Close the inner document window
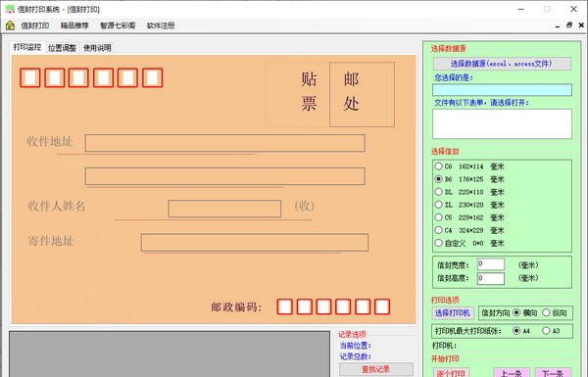 (581, 25)
